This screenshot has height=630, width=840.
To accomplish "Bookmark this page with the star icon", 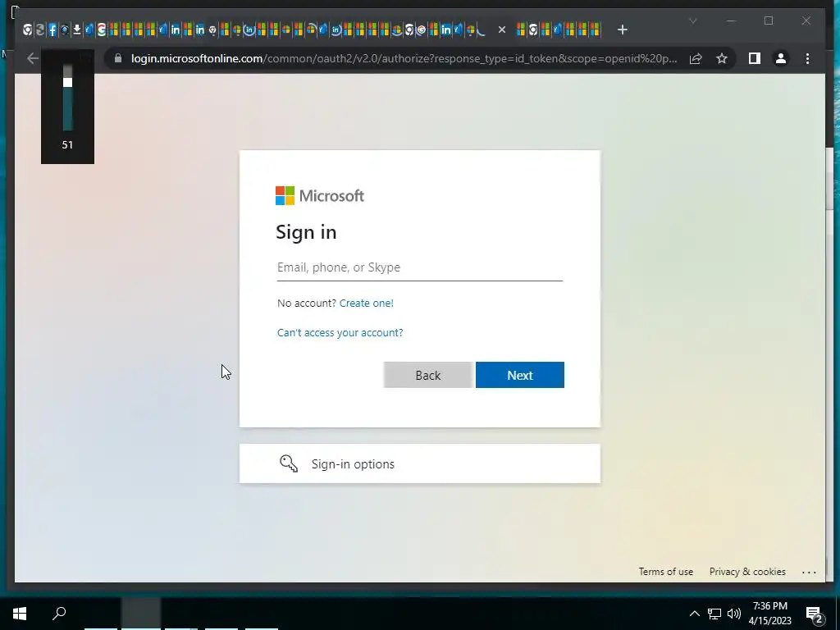I will point(722,58).
